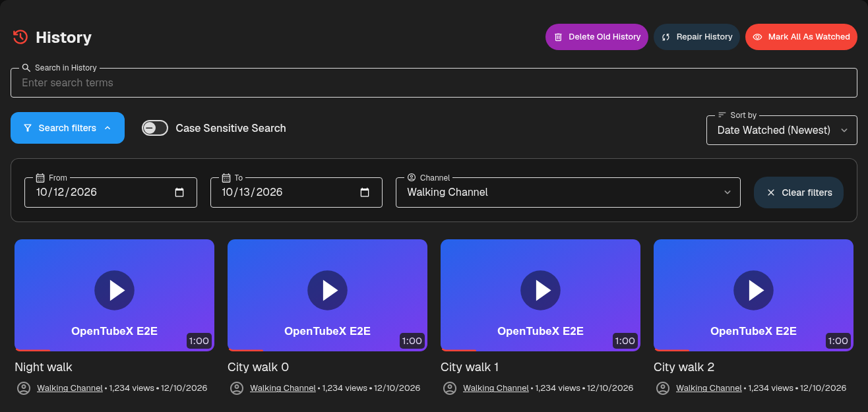The width and height of the screenshot is (868, 412).
Task: Click the From date value 10/12/2026
Action: pyautogui.click(x=67, y=192)
